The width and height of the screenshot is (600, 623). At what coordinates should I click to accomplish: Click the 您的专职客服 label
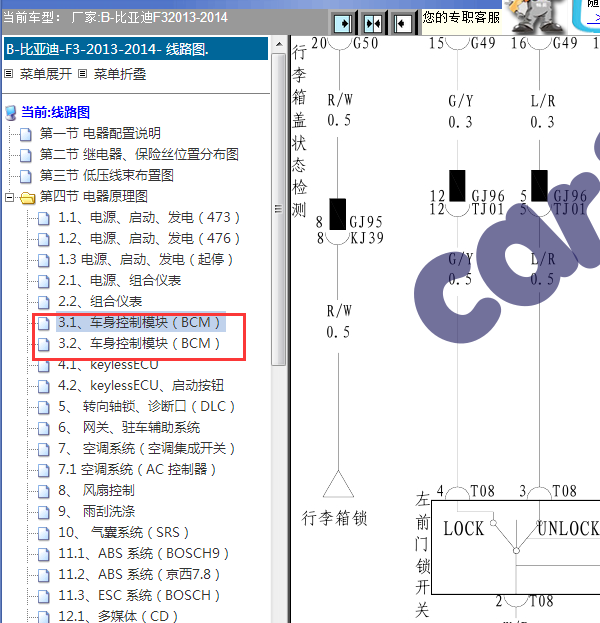461,17
